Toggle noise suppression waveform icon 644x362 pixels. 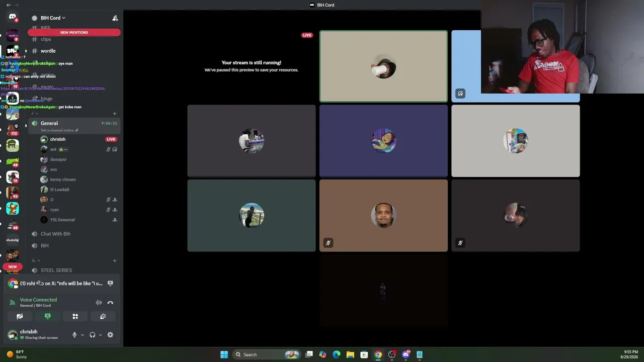99,303
